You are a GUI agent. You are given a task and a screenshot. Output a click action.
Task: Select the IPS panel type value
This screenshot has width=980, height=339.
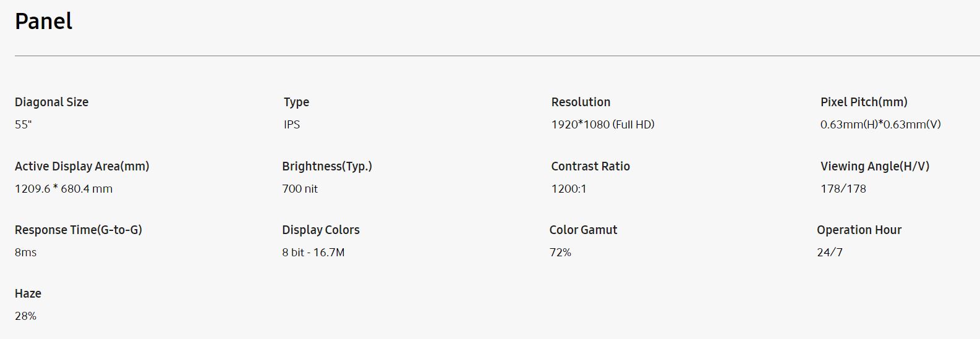click(292, 125)
